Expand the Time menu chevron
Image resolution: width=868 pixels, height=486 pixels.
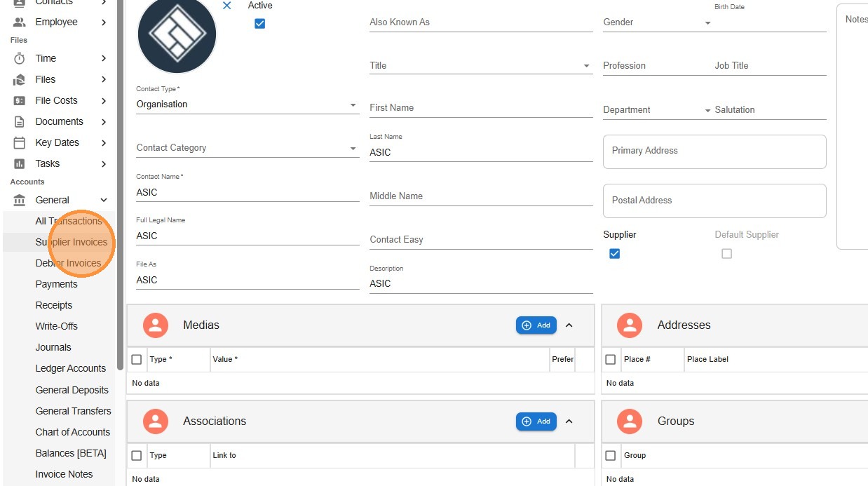click(104, 58)
